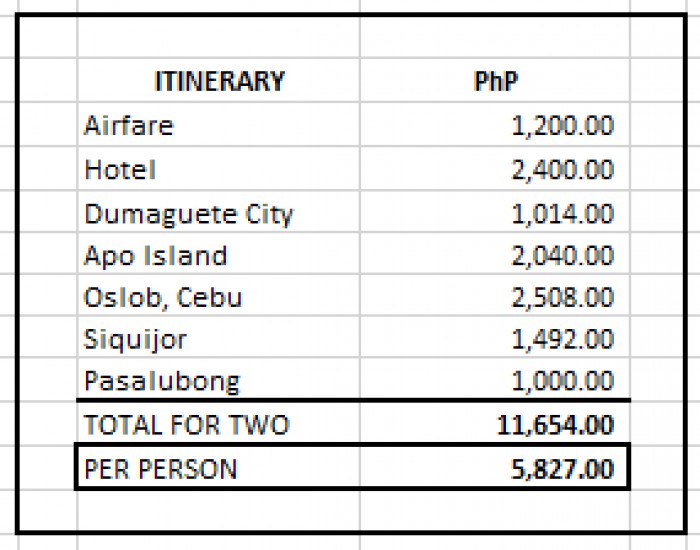Select the ITINERARY header cell
This screenshot has height=550, width=700.
coord(219,80)
